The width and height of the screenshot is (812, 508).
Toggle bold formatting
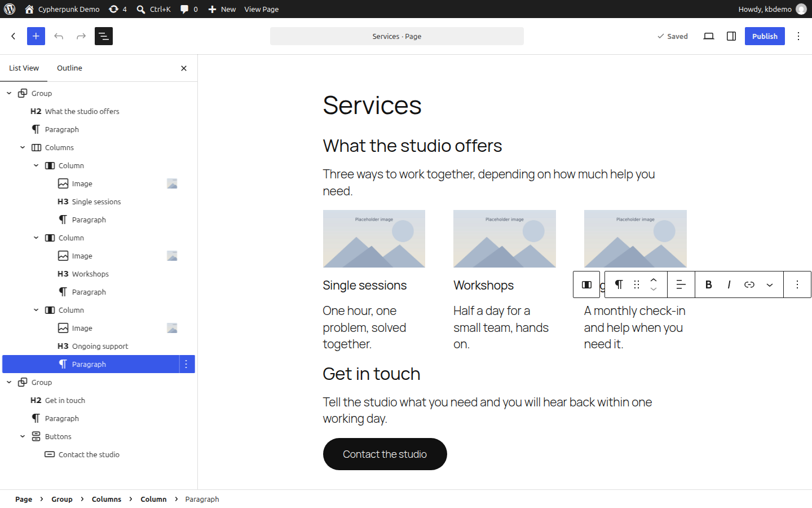(709, 284)
